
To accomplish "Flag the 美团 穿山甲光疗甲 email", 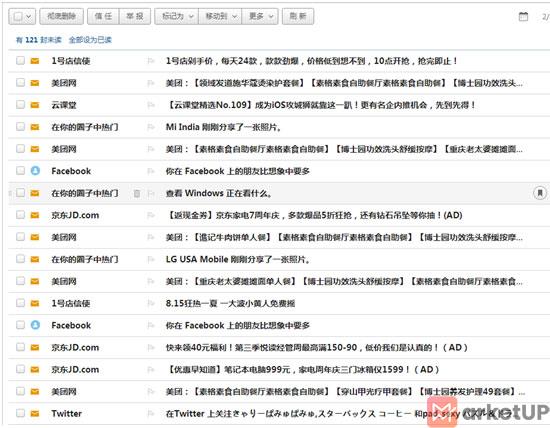I will coord(151,392).
